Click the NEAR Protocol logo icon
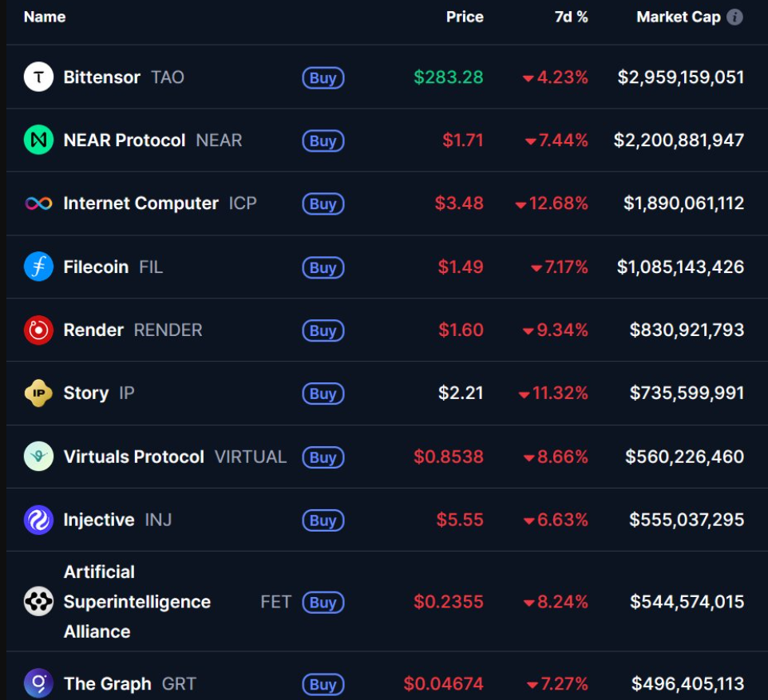This screenshot has width=768, height=700. pos(38,140)
